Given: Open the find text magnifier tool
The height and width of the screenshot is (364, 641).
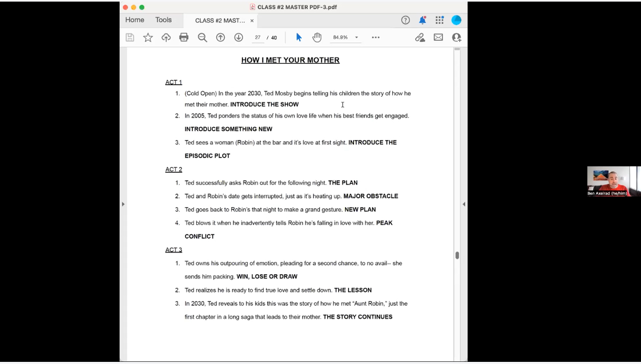Looking at the screenshot, I should pyautogui.click(x=203, y=37).
